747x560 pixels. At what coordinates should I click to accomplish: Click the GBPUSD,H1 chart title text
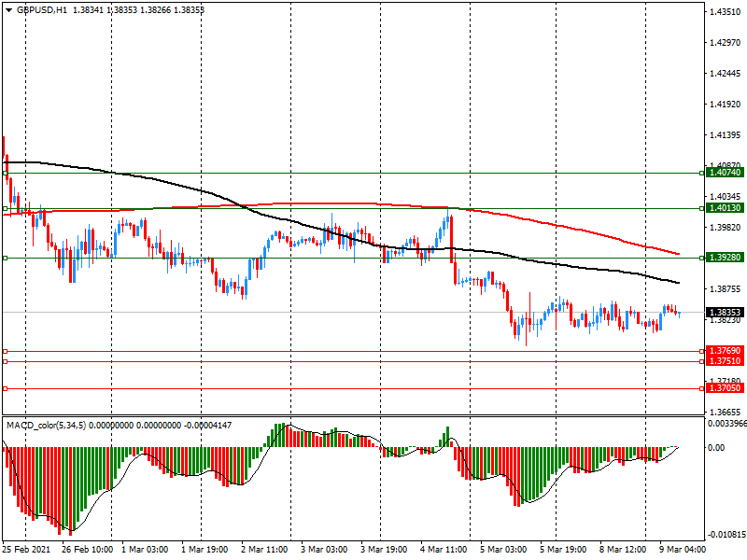[41, 8]
